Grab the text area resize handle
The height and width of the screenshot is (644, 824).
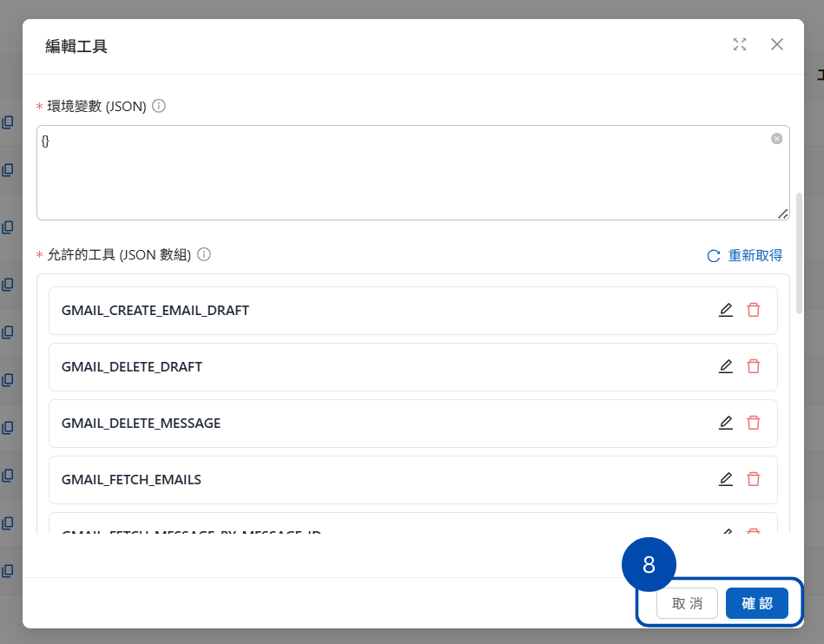point(782,214)
